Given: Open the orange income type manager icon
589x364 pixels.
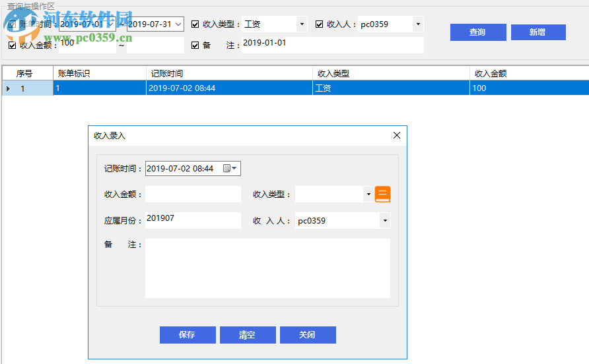Looking at the screenshot, I should click(x=382, y=195).
